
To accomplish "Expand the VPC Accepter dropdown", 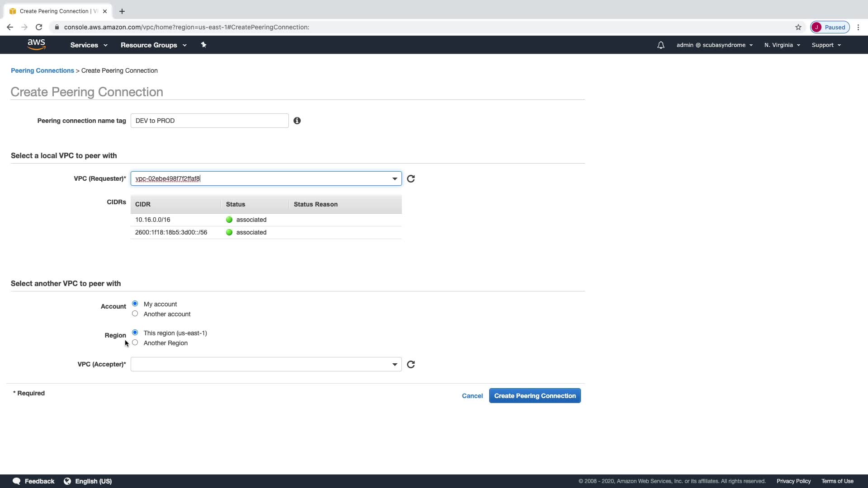I will click(x=394, y=365).
